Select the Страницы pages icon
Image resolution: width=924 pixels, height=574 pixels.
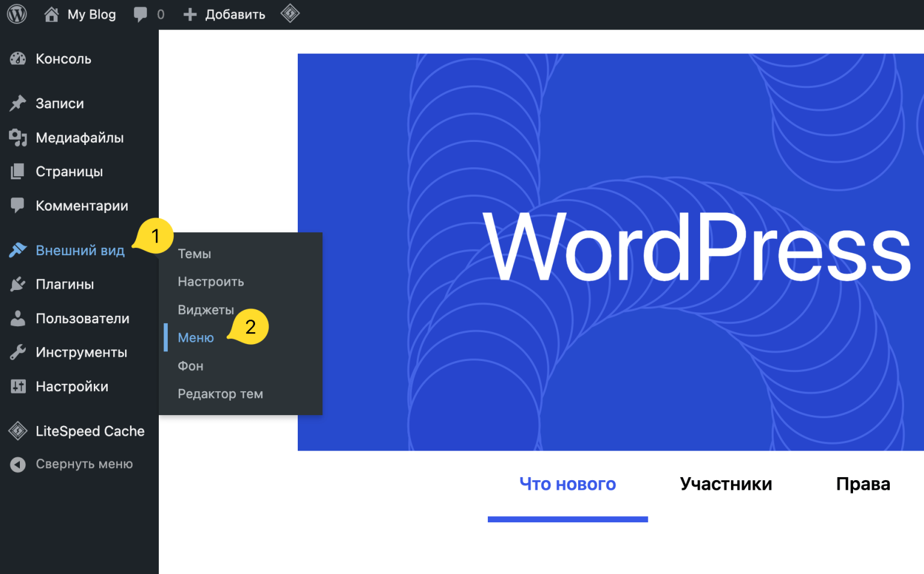(x=17, y=171)
